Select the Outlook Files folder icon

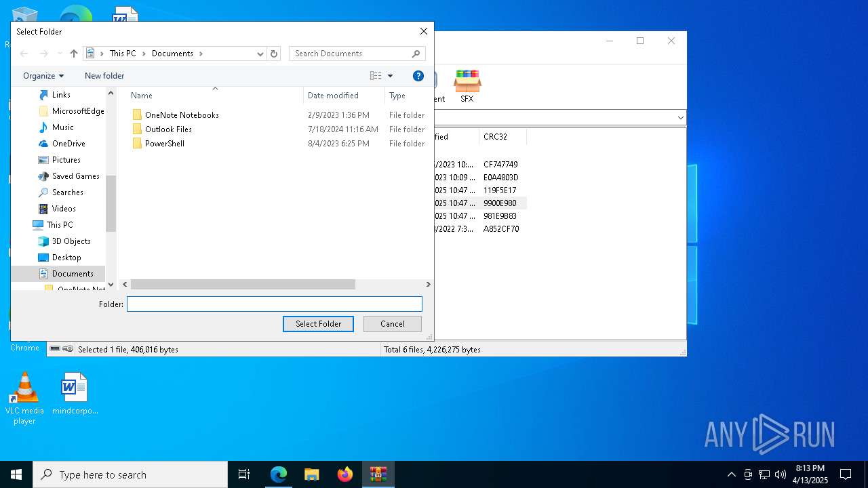[x=137, y=129]
